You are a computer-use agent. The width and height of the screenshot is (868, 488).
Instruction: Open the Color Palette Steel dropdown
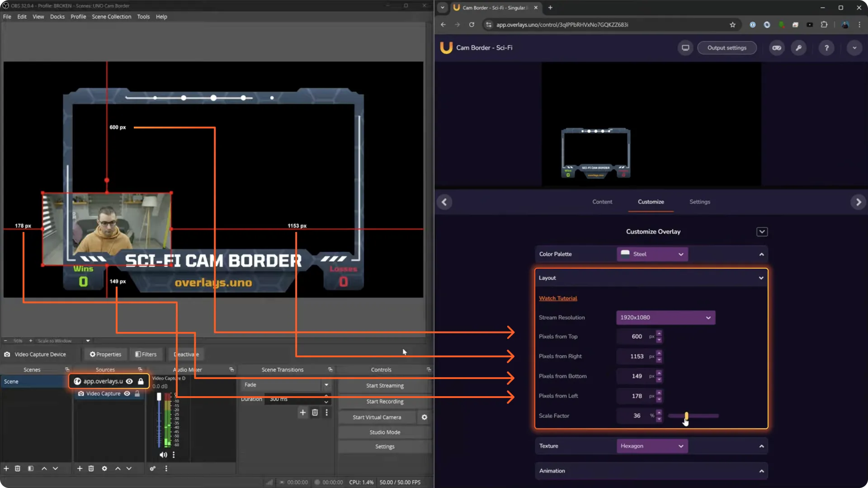click(x=652, y=254)
